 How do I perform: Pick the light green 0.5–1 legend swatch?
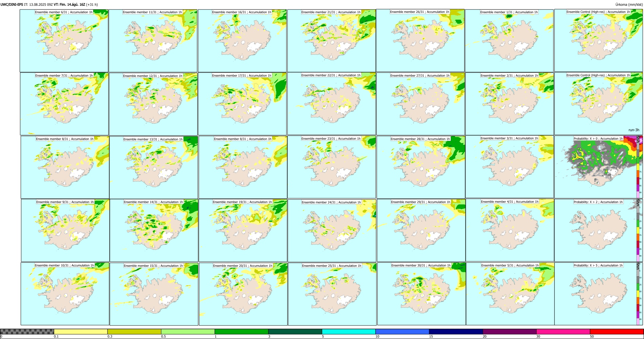click(x=188, y=332)
